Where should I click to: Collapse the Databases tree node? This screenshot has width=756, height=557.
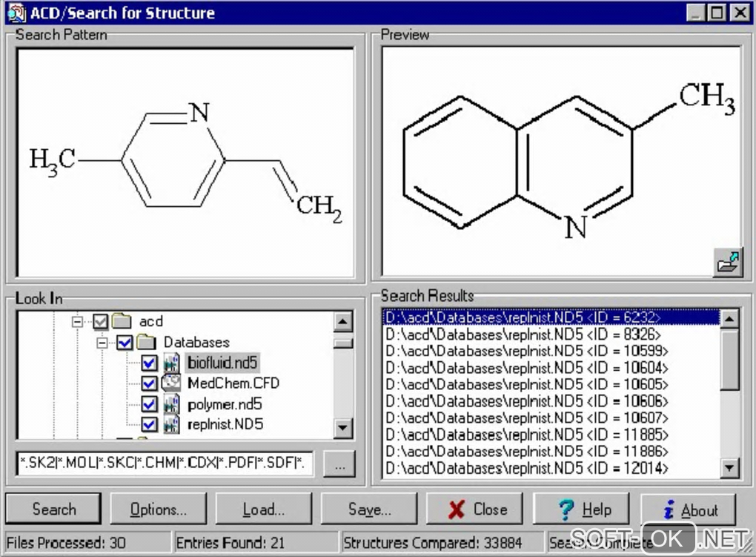tap(102, 343)
